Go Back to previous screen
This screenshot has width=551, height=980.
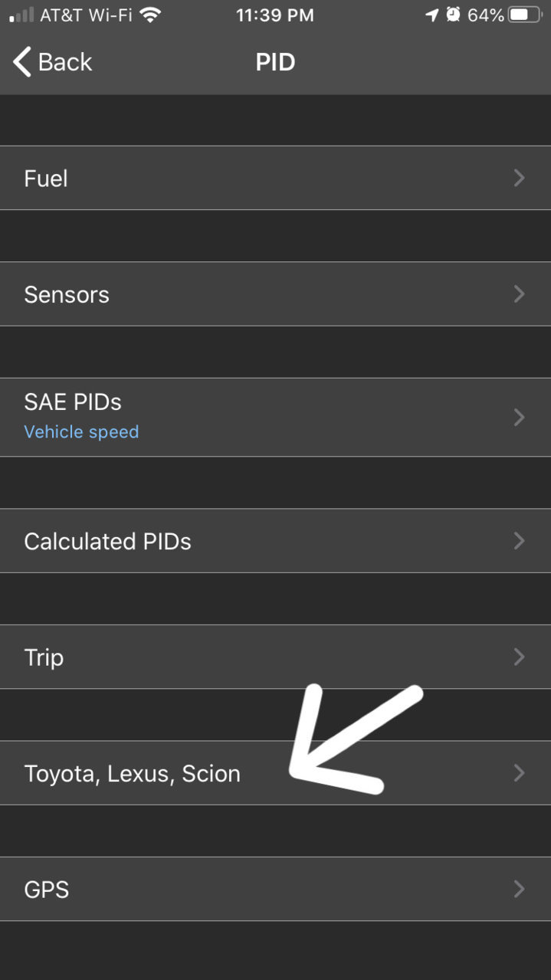(x=52, y=61)
